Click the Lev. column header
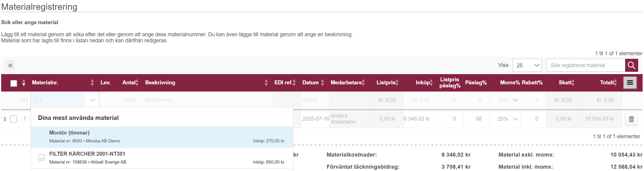644x171 pixels. tap(105, 83)
